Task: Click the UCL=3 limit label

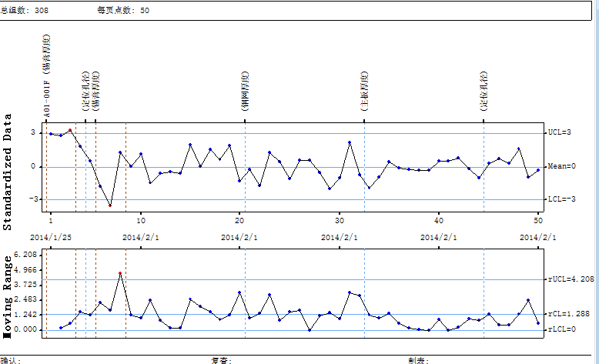Action: [x=558, y=132]
